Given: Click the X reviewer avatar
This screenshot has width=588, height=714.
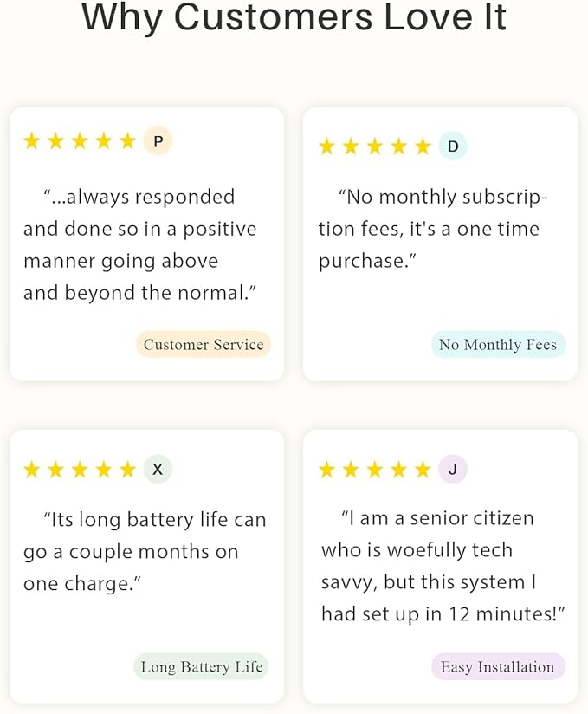Looking at the screenshot, I should (x=158, y=469).
